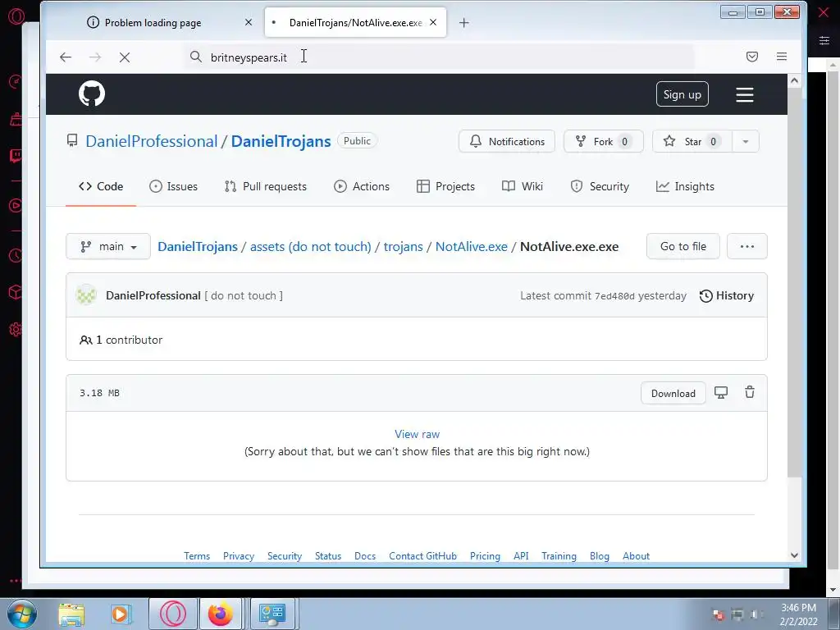Viewport: 840px width, 630px height.
Task: Click DanielProfessional avatar image
Action: click(86, 295)
